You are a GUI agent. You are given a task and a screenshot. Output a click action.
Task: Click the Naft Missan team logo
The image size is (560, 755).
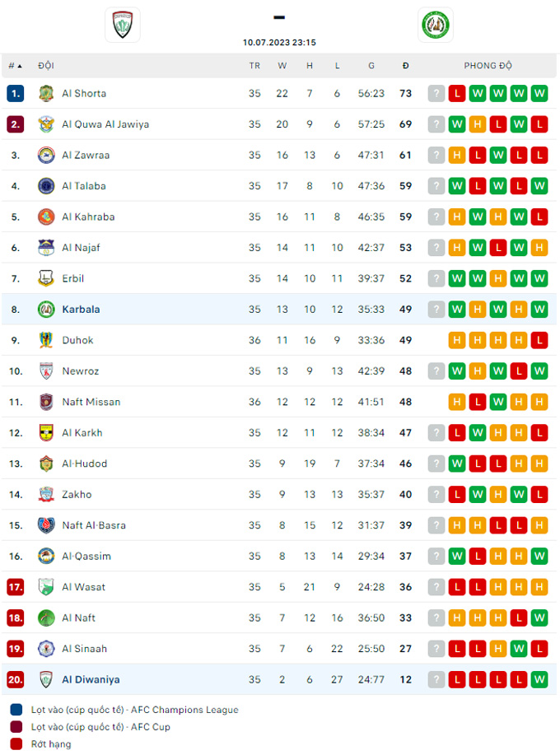pyautogui.click(x=46, y=402)
